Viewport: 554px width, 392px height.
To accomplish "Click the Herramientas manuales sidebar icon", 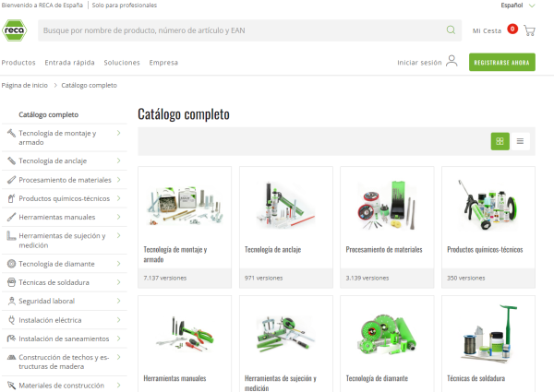I will pyautogui.click(x=10, y=217).
